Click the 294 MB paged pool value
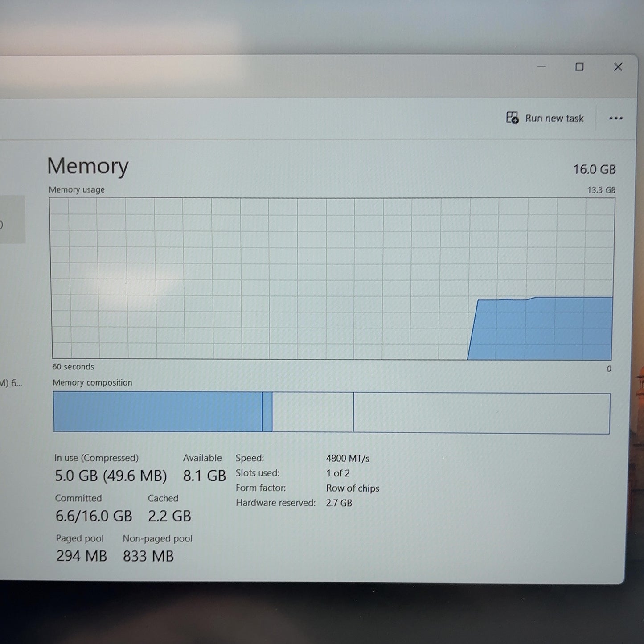644x644 pixels. [x=82, y=556]
